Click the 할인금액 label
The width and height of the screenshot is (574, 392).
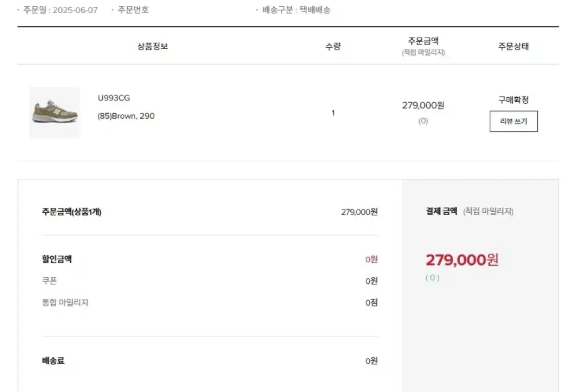point(57,259)
